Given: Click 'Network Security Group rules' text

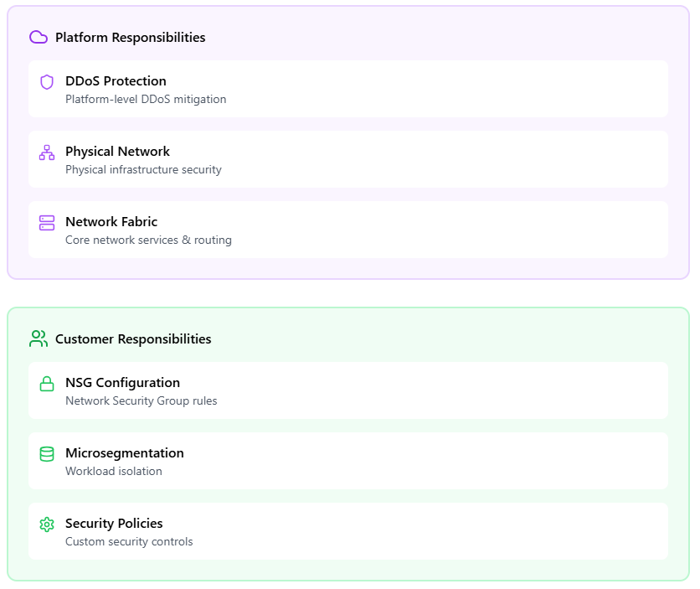Looking at the screenshot, I should coord(141,401).
